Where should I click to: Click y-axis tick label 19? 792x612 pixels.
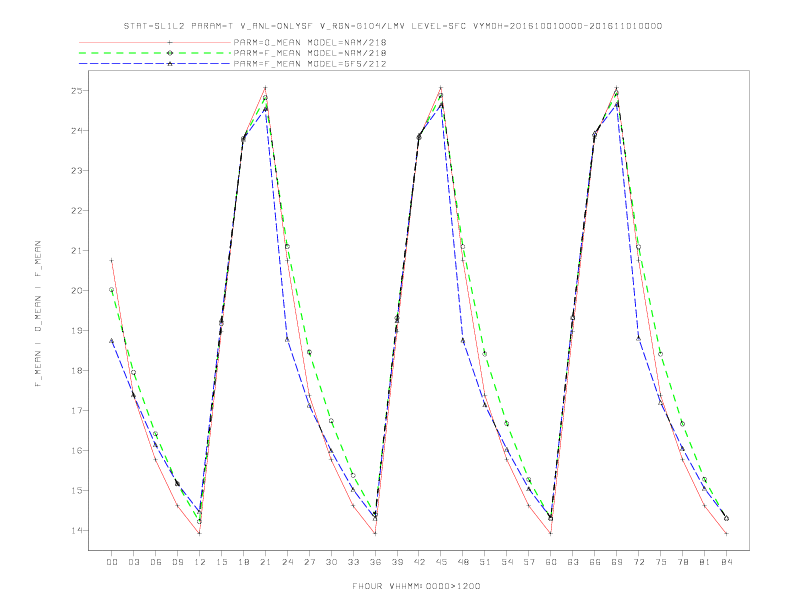pyautogui.click(x=77, y=331)
